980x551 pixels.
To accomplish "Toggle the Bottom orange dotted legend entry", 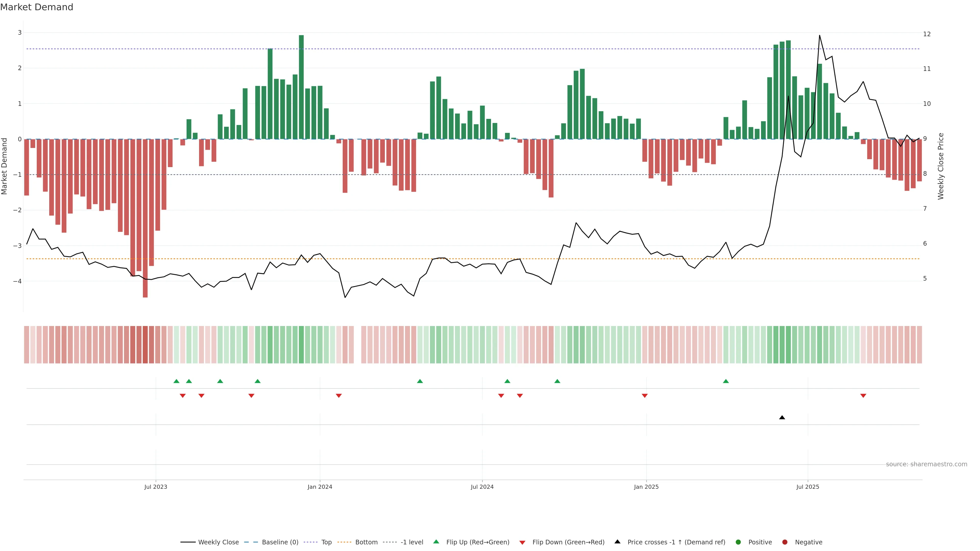I will 366,542.
